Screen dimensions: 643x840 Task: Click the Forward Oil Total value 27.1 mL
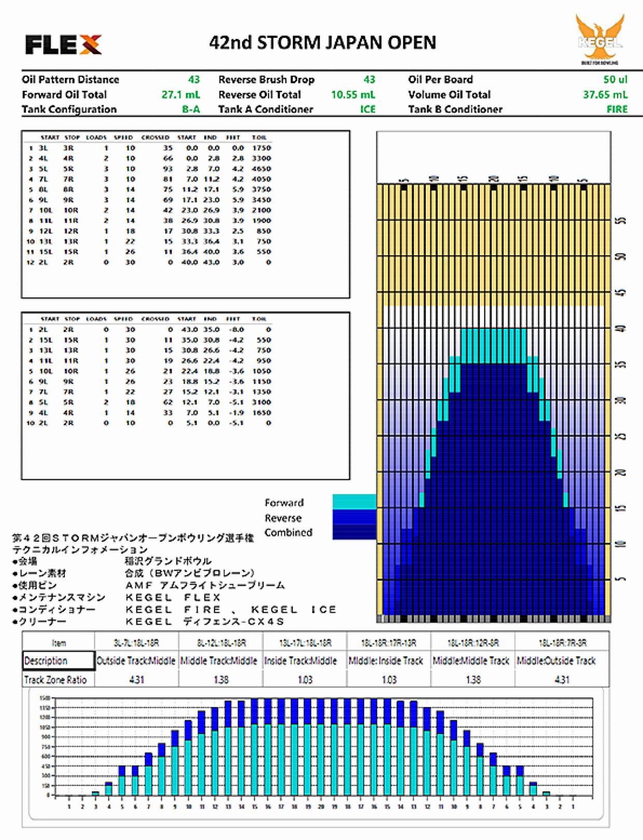click(180, 94)
